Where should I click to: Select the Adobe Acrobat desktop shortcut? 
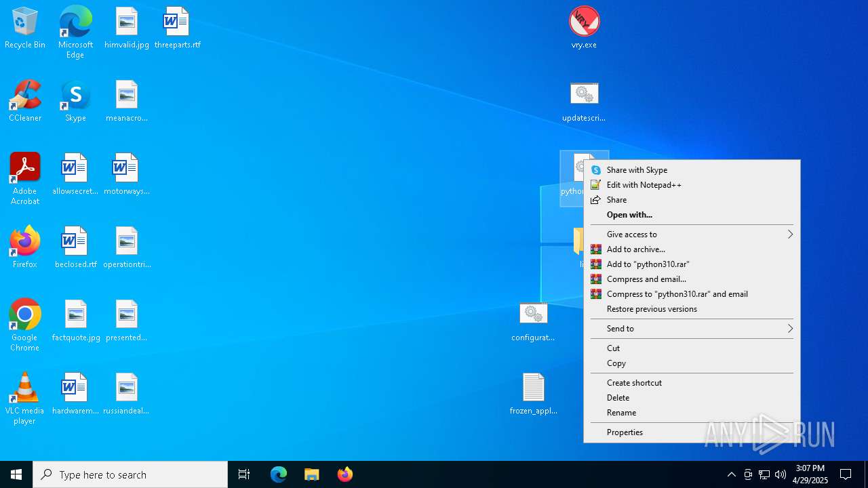[25, 179]
